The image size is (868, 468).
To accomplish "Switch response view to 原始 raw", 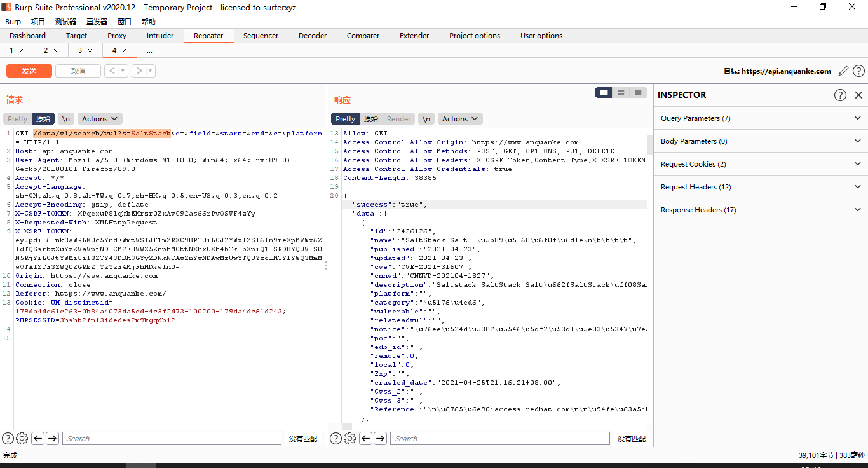I will click(x=371, y=119).
